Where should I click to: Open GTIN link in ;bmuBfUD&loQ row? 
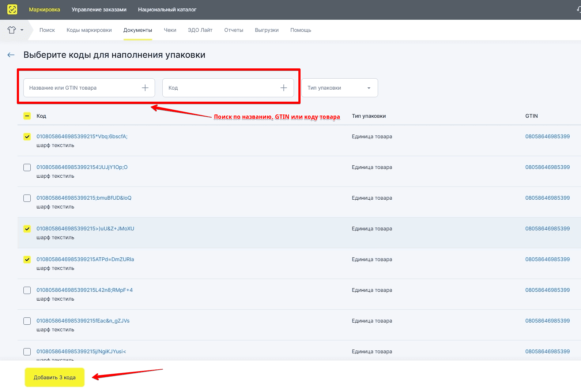[547, 198]
